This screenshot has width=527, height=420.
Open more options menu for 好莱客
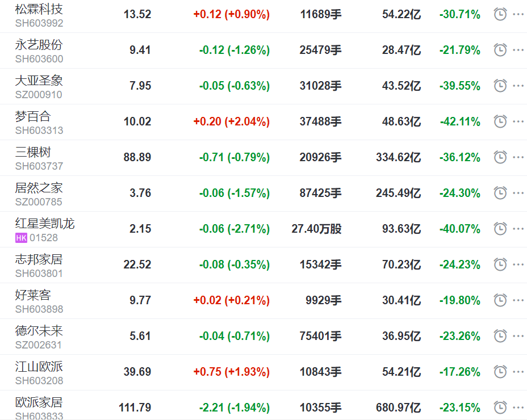[518, 300]
